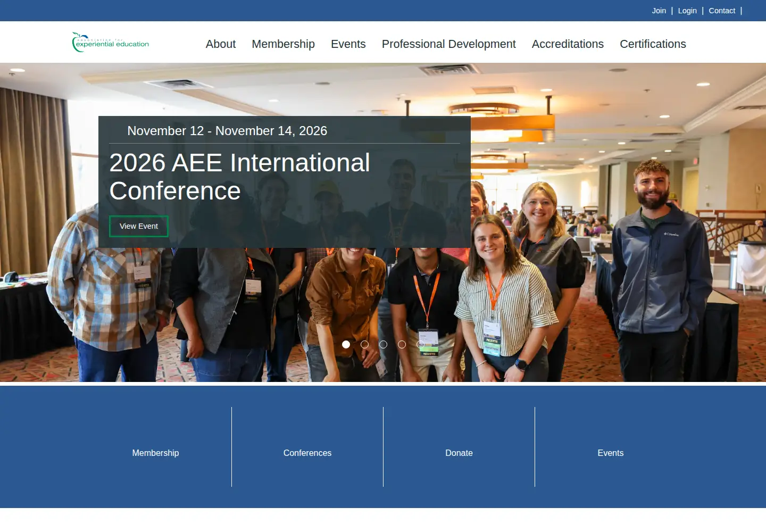Open the Membership item in main navigation bar
This screenshot has width=766, height=532.
tap(284, 44)
